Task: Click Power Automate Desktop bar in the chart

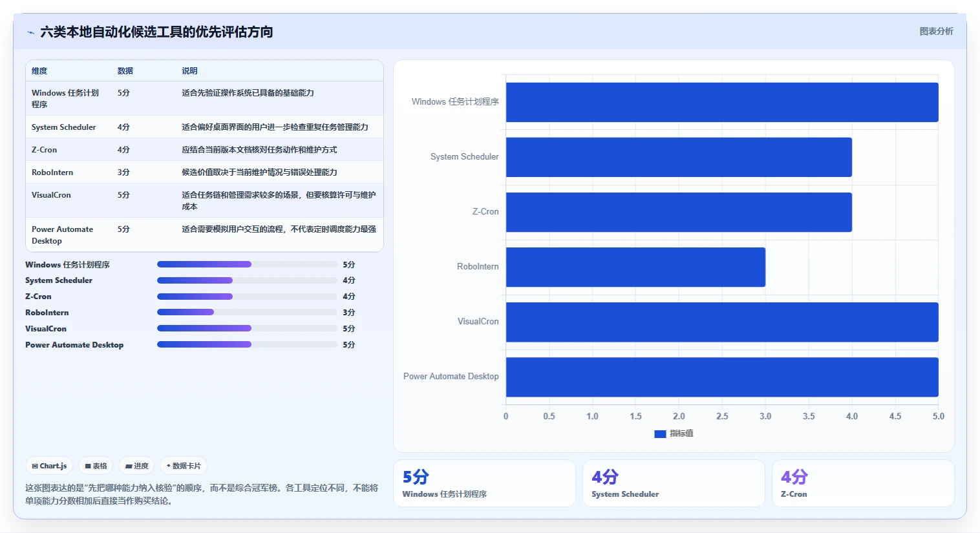Action: 722,377
